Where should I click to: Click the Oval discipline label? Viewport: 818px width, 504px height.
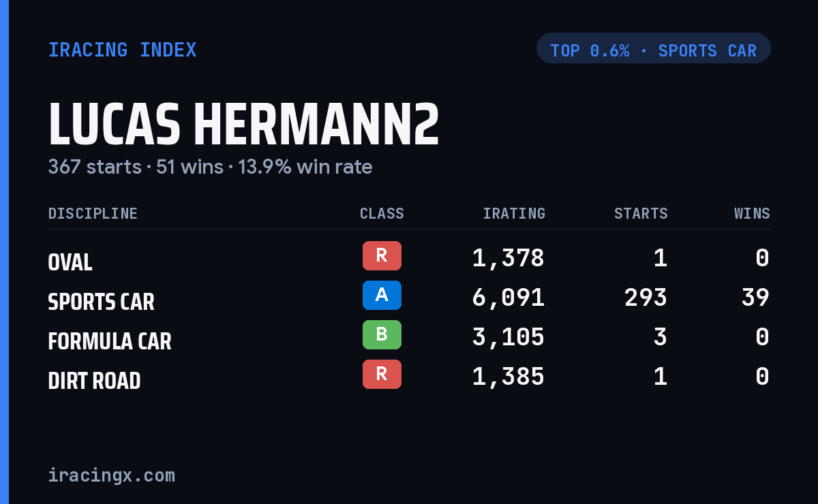click(70, 262)
